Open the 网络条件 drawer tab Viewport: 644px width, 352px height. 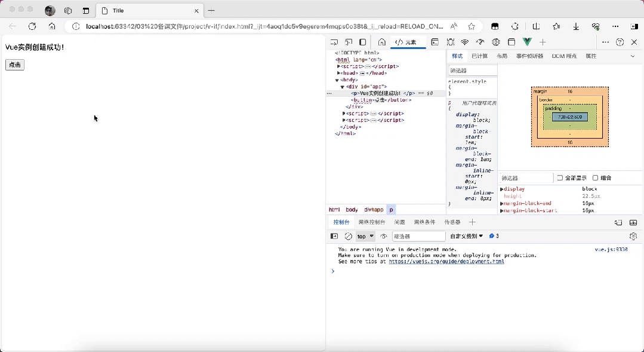pos(425,222)
